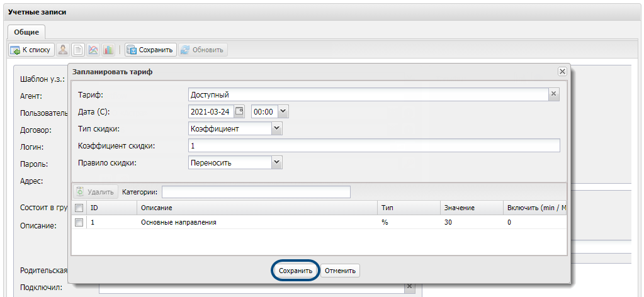Viewport: 644px width, 297px height.
Task: Click the Удалить recycle icon button
Action: click(x=96, y=192)
